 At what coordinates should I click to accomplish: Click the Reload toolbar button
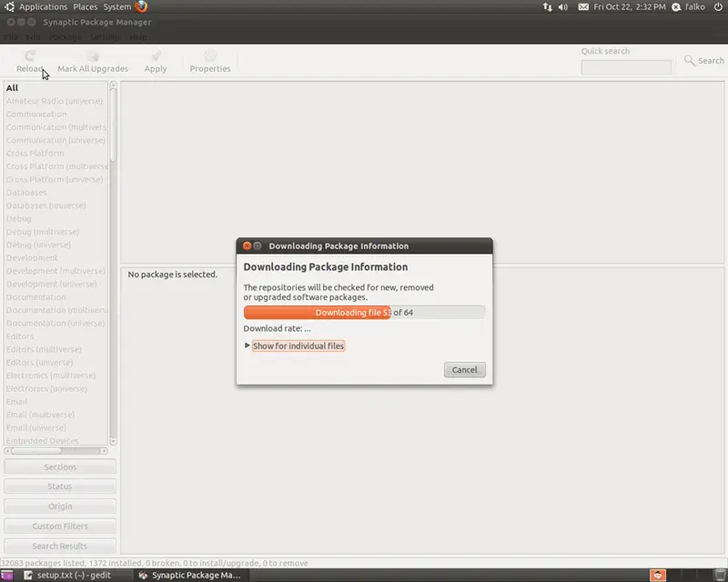point(30,62)
